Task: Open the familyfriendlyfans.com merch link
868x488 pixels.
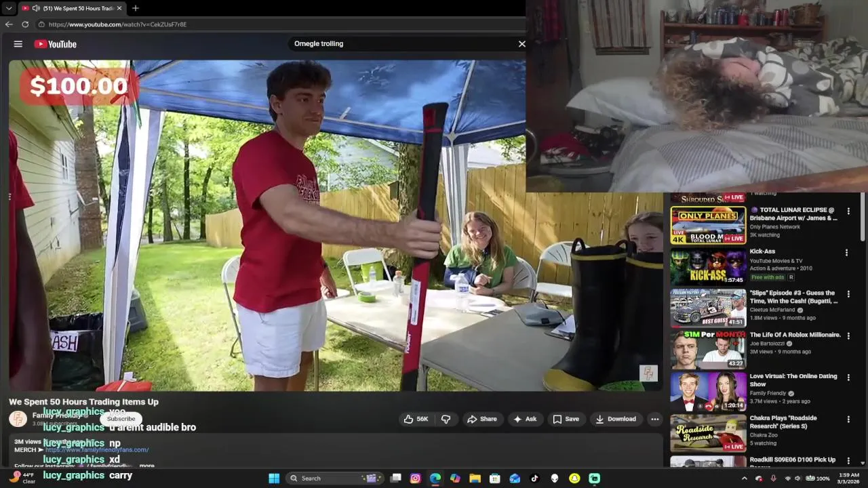Action: pyautogui.click(x=97, y=450)
